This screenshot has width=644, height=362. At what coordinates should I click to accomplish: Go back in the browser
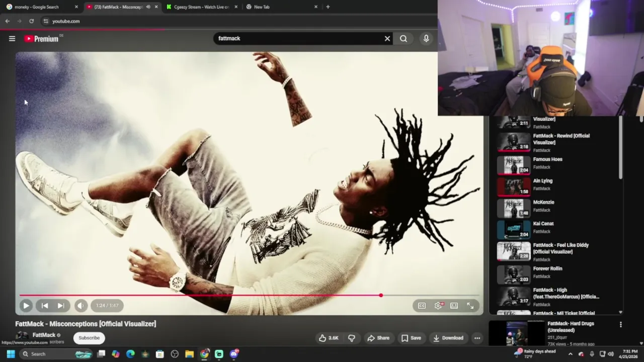coord(7,21)
